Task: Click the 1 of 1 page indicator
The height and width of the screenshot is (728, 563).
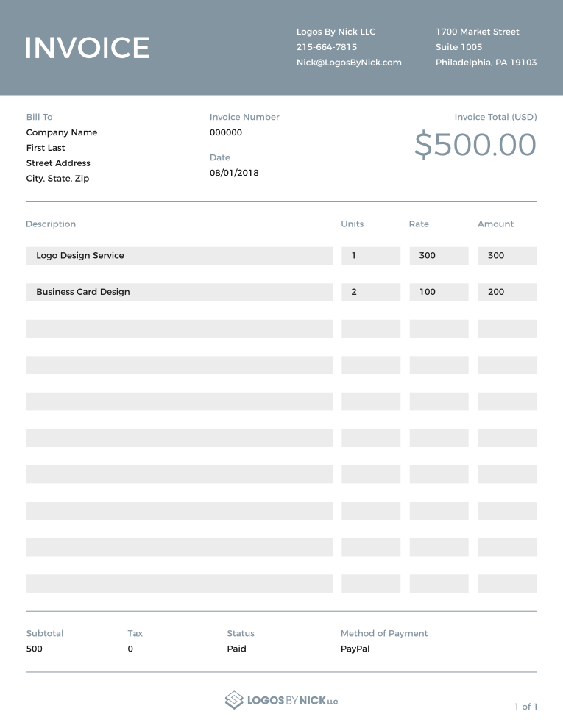Action: click(526, 707)
